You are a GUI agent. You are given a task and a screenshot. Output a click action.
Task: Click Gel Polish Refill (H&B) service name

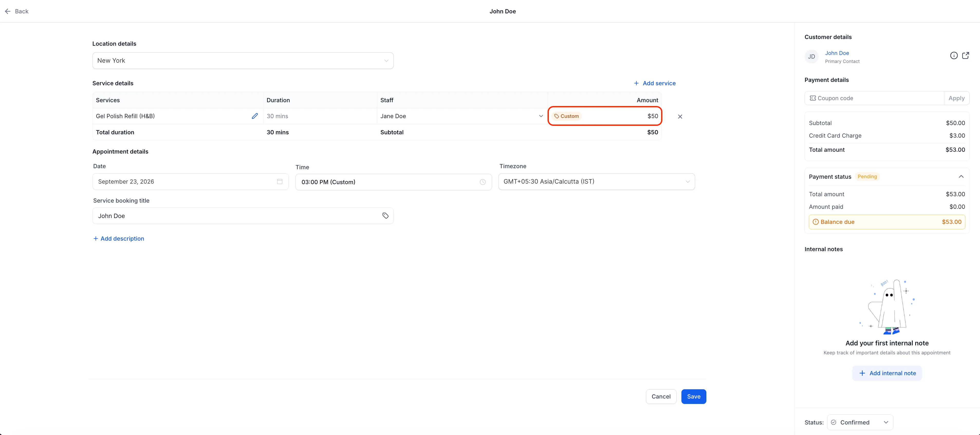point(125,116)
